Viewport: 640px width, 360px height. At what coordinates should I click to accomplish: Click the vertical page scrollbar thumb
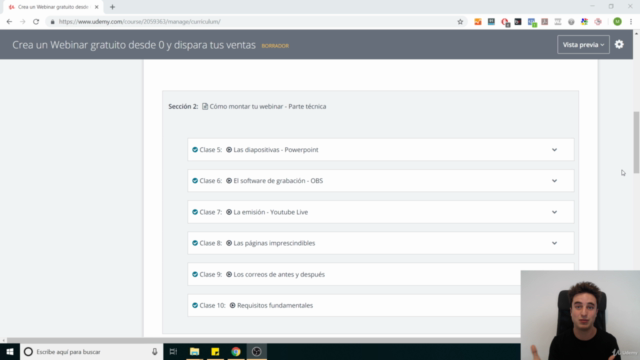click(636, 143)
